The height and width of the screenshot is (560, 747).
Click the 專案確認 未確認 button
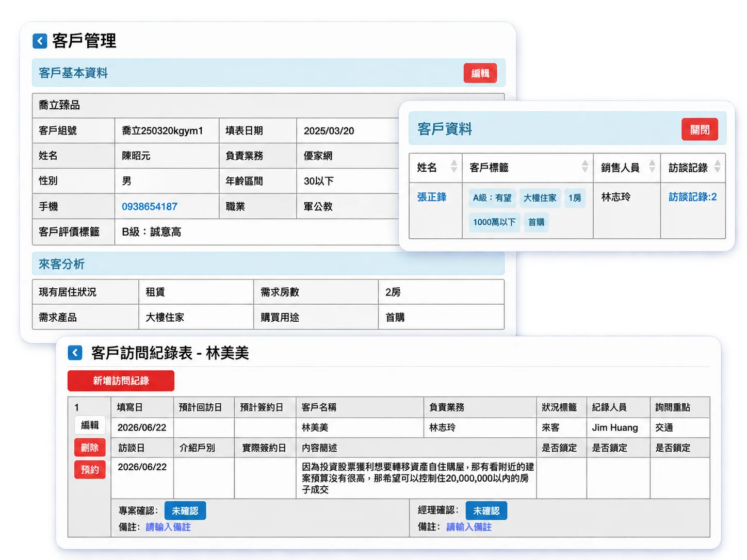(185, 510)
